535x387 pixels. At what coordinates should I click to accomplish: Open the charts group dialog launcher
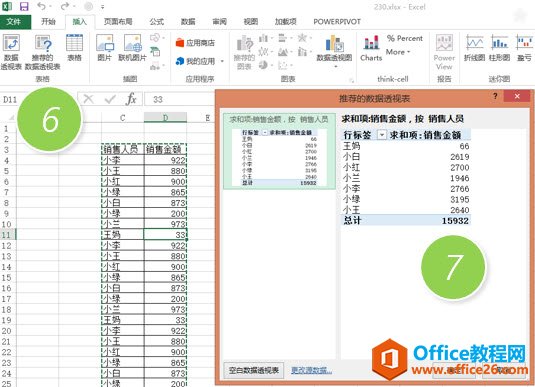tap(351, 80)
